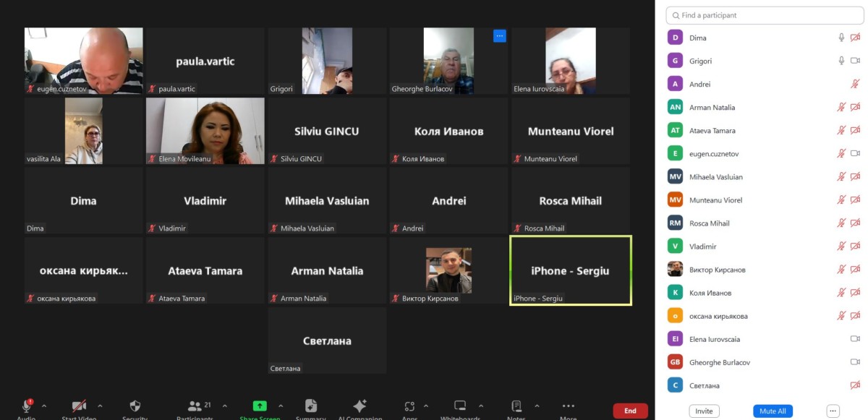The width and height of the screenshot is (868, 420).
Task: Click the red End button
Action: [x=630, y=411]
